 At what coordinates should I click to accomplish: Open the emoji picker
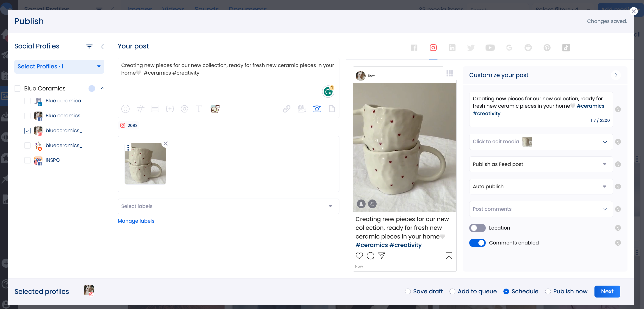tap(125, 109)
